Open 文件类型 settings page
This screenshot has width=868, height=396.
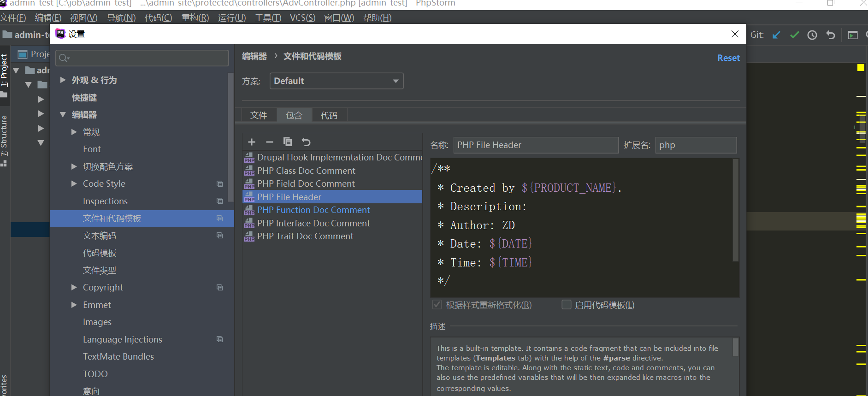pos(100,270)
